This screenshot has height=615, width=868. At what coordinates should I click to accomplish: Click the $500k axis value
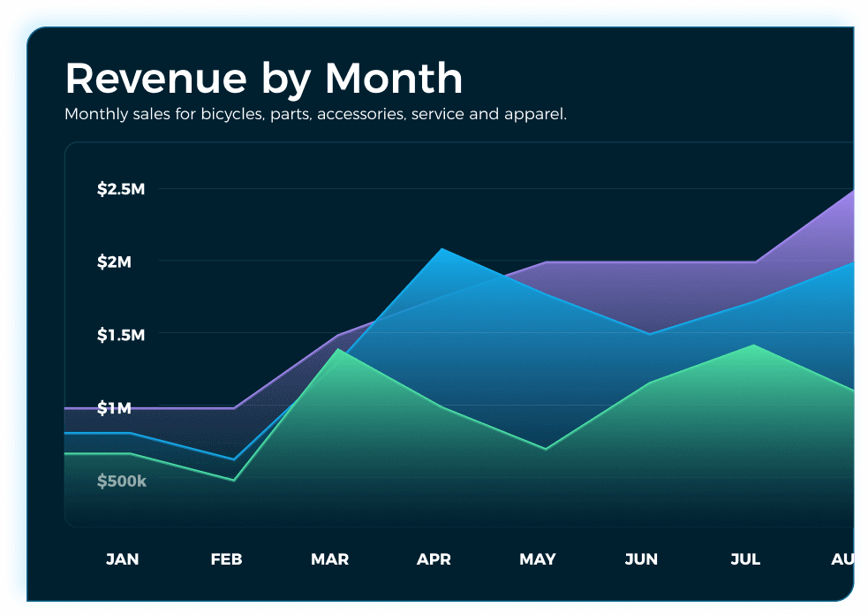click(121, 481)
